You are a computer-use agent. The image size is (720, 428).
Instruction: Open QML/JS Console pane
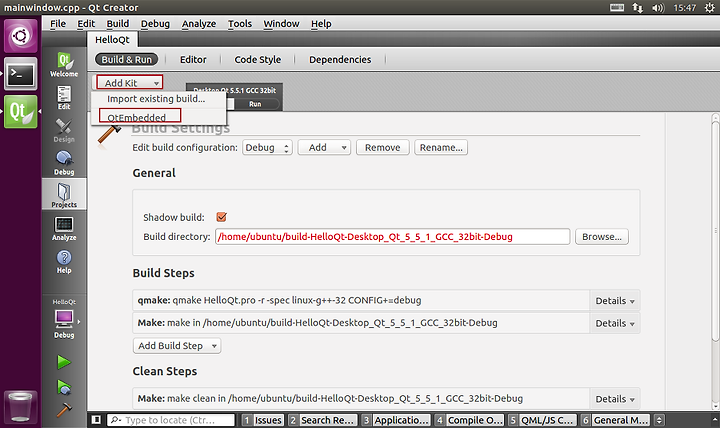pyautogui.click(x=542, y=420)
